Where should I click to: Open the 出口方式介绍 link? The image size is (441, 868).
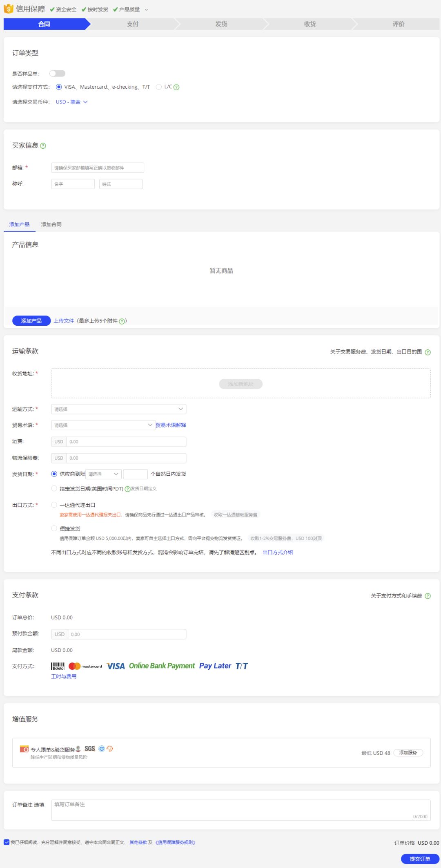pos(278,553)
